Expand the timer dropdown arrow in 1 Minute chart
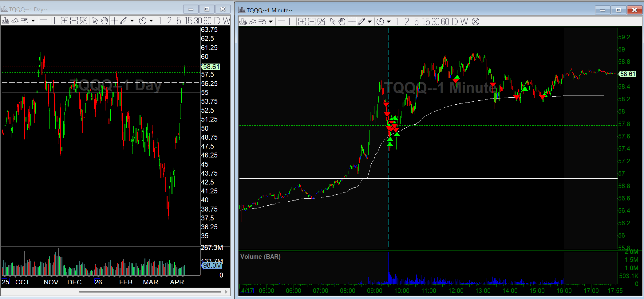The width and height of the screenshot is (644, 299). pos(389,21)
